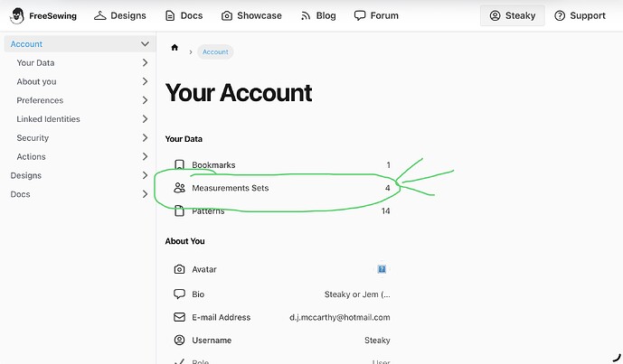Screen dimensions: 623x364
Task: Select Actions in sidebar
Action: pyautogui.click(x=31, y=157)
